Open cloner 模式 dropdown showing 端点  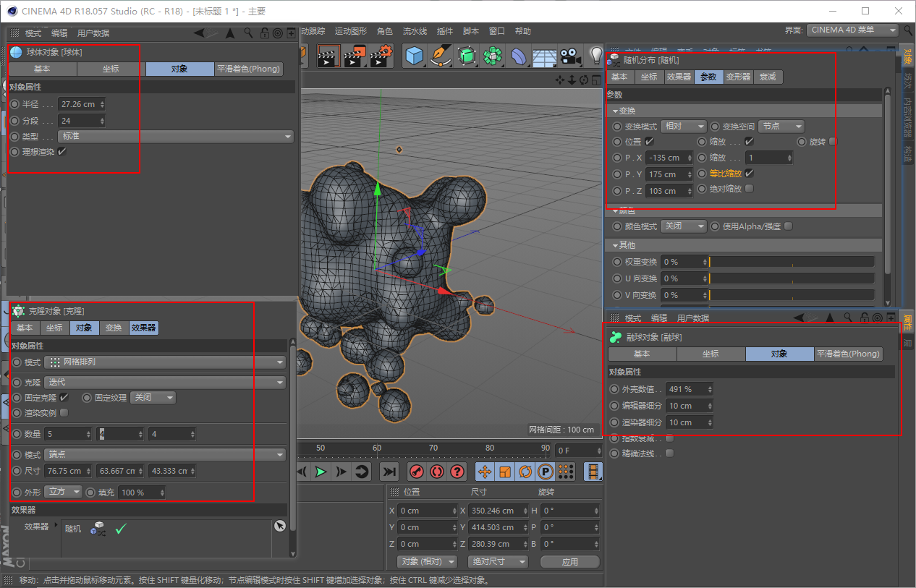tap(165, 455)
